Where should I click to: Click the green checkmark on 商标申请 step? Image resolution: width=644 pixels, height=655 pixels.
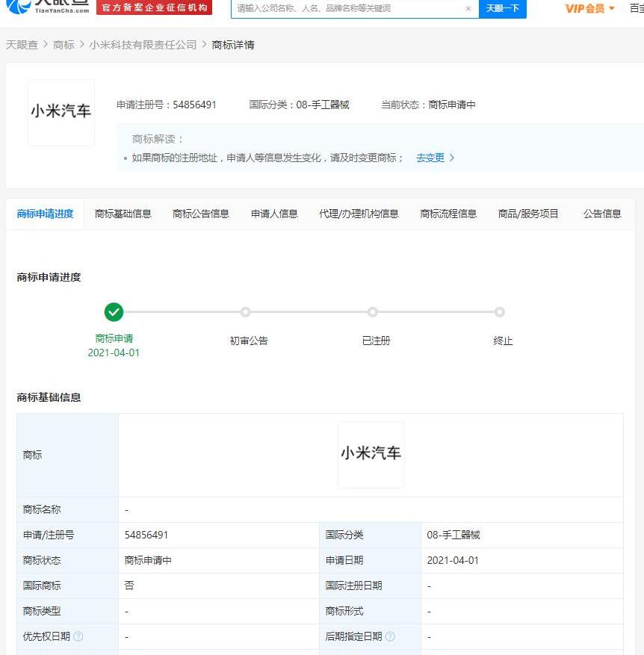coord(114,312)
